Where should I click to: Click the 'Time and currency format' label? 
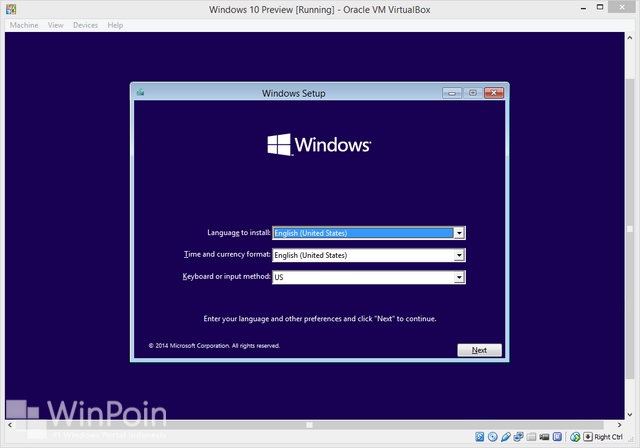227,254
